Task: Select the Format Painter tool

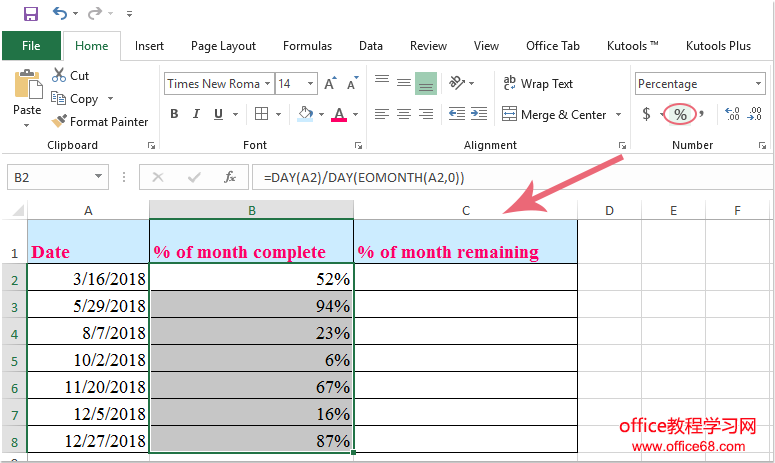Action: pos(99,122)
